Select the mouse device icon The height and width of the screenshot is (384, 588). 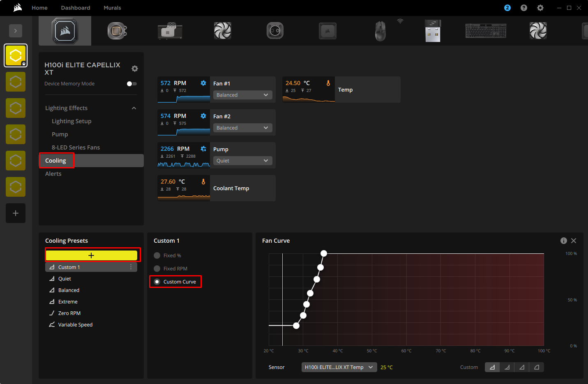point(380,31)
